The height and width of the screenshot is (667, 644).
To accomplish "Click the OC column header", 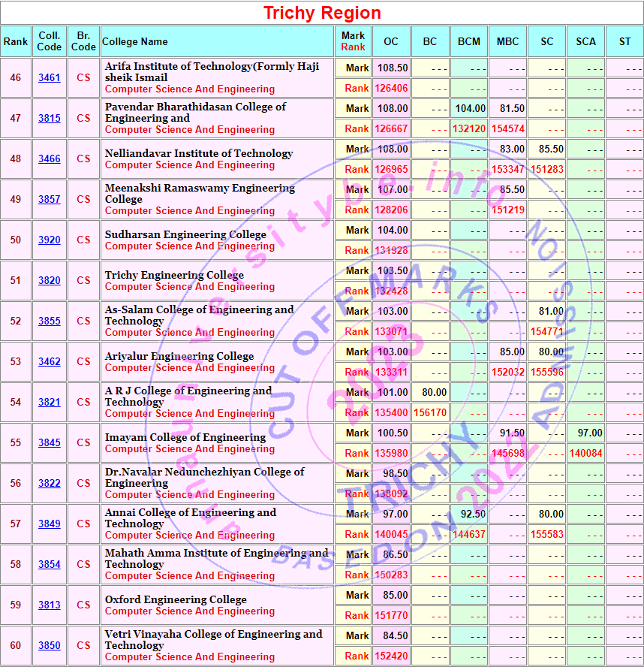I will click(391, 41).
